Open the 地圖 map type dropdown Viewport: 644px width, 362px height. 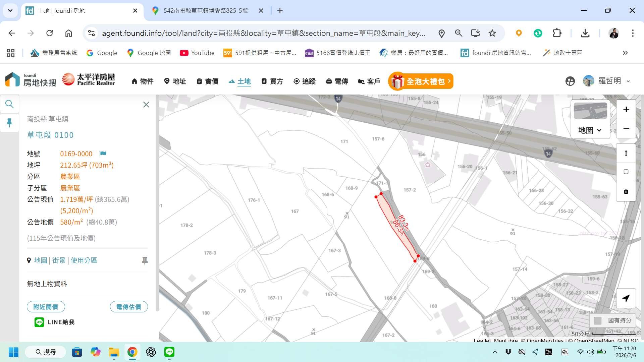pyautogui.click(x=590, y=130)
